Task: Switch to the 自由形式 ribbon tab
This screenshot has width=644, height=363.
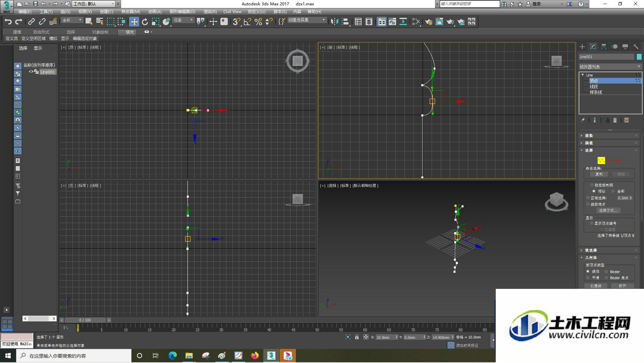Action: click(41, 32)
